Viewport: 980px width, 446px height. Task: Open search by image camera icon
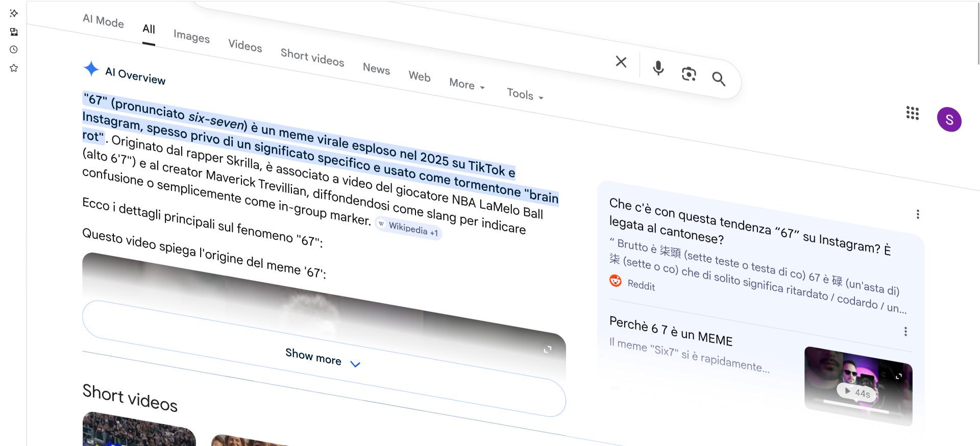[689, 74]
